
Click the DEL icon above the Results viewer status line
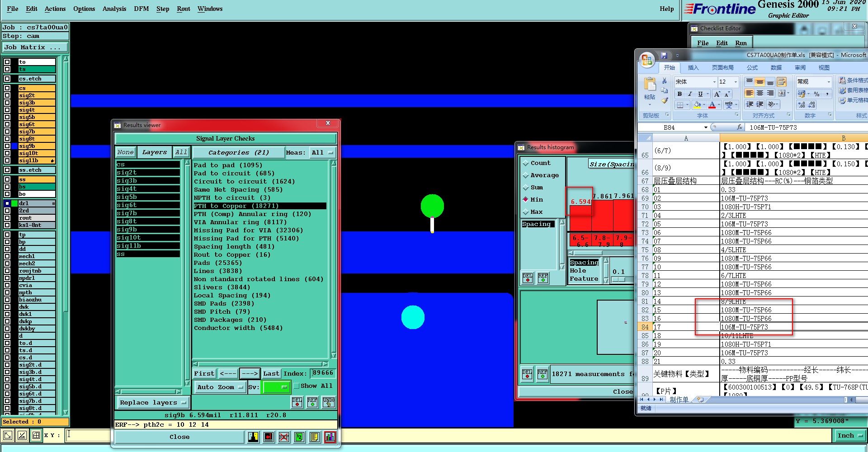[297, 402]
